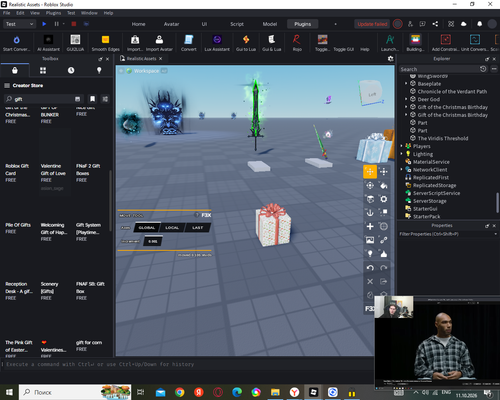Toggle the F3X Anchor tool

pyautogui.click(x=370, y=213)
